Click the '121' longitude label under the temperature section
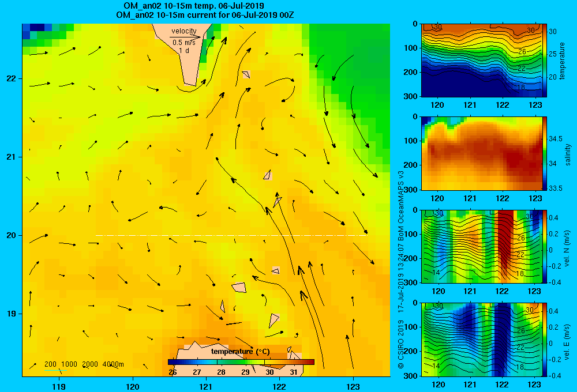Image resolution: width=577 pixels, height=392 pixels. pyautogui.click(x=470, y=105)
